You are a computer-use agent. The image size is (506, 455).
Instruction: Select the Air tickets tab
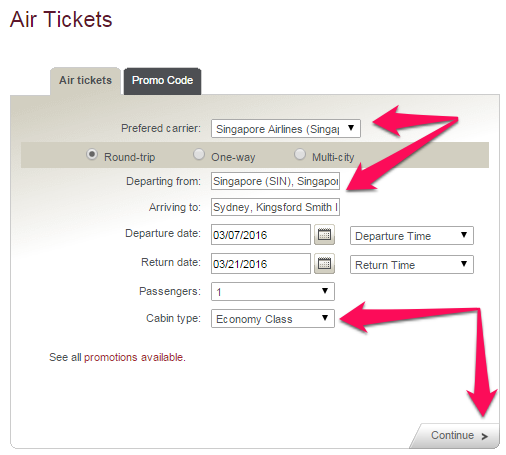tap(85, 81)
